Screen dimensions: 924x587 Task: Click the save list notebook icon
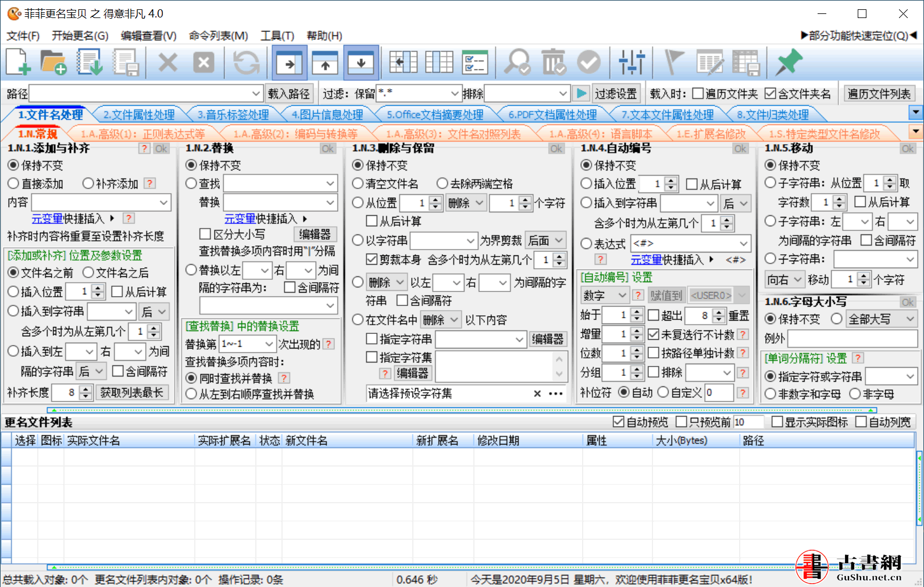point(126,62)
